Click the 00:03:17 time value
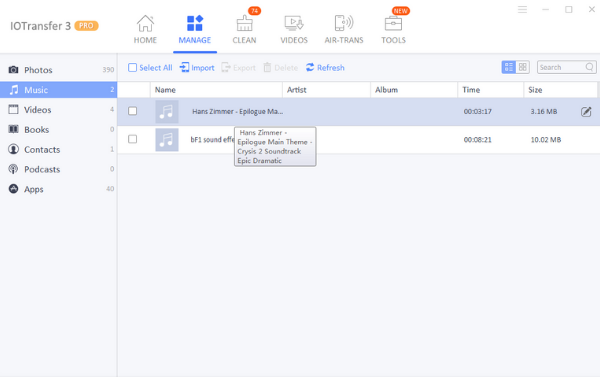 tap(478, 111)
